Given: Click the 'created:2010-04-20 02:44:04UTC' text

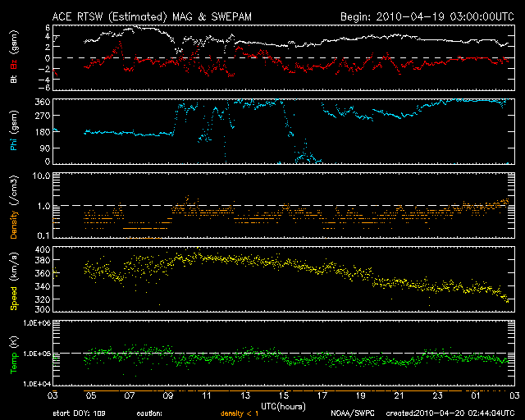Looking at the screenshot, I should click(x=450, y=413).
